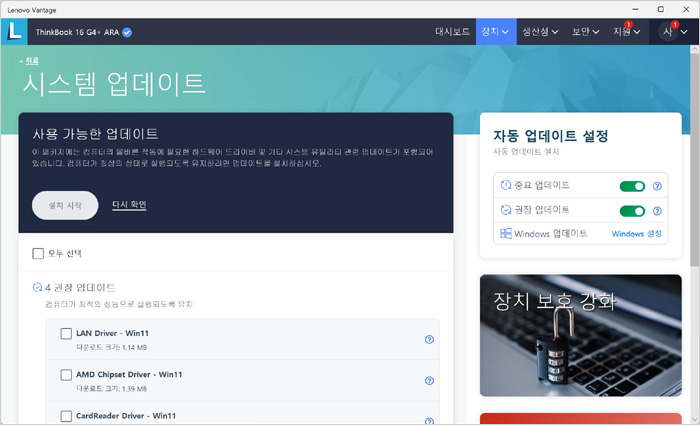Screen dimensions: 700x425
Task: Click the 다시 확인 link
Action: (x=129, y=204)
